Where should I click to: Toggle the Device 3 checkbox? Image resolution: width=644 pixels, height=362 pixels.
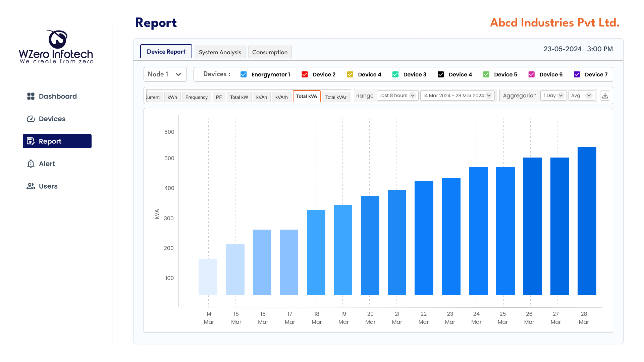tap(395, 74)
